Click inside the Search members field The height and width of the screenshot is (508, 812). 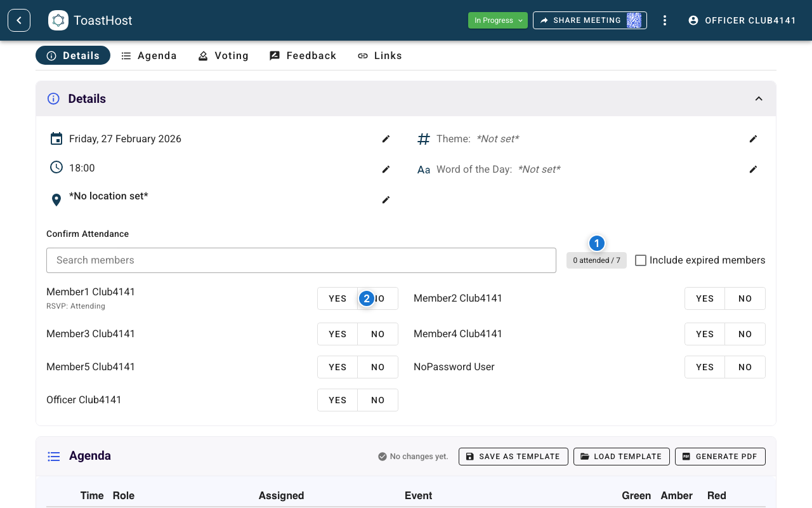coord(301,260)
